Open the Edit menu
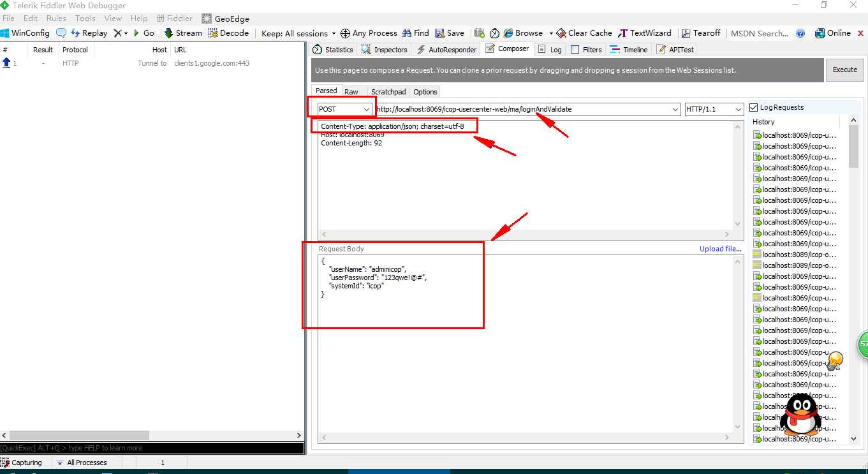Image resolution: width=868 pixels, height=474 pixels. click(30, 18)
